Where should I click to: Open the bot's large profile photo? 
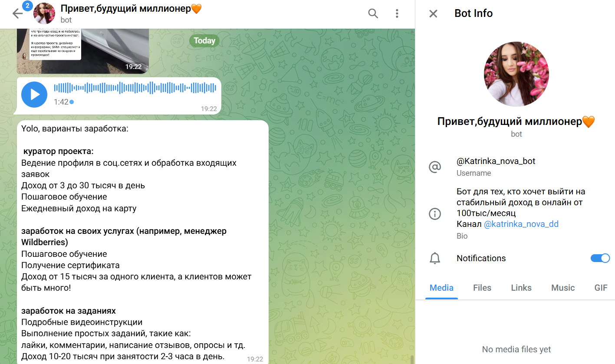[x=516, y=74]
